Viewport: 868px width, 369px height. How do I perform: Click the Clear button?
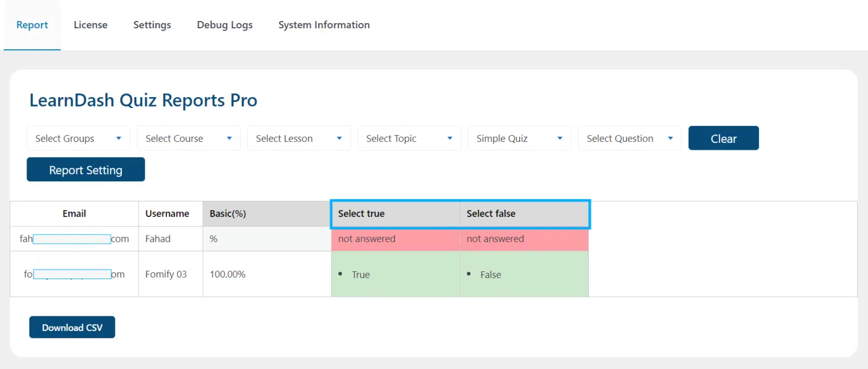[x=723, y=138]
